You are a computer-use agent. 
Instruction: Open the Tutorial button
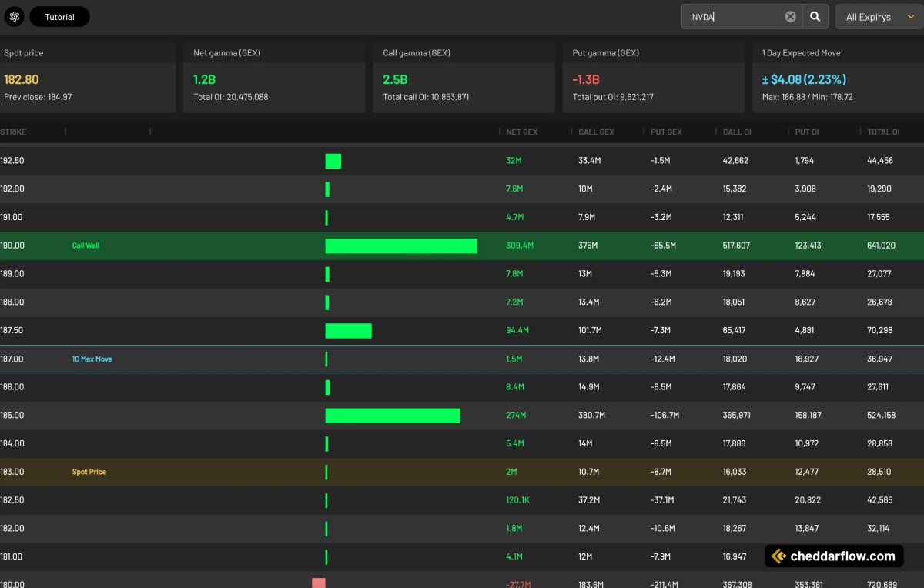(x=59, y=17)
